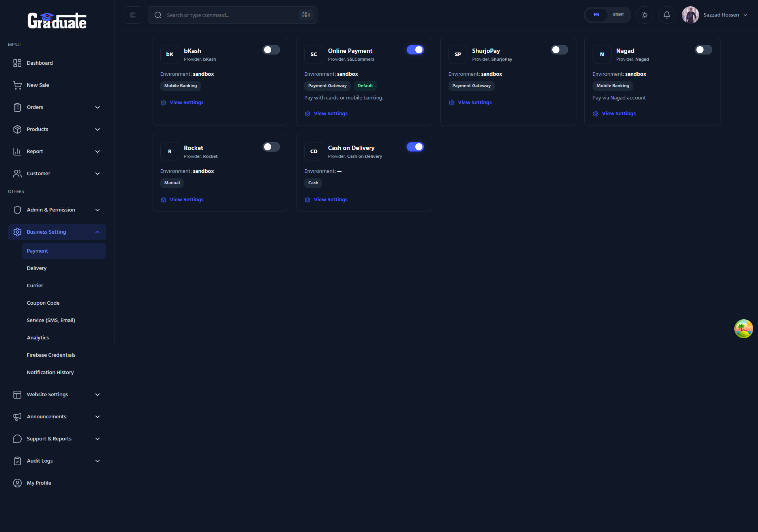Click the CD badge on Cash on Delivery card
758x532 pixels.
(314, 152)
